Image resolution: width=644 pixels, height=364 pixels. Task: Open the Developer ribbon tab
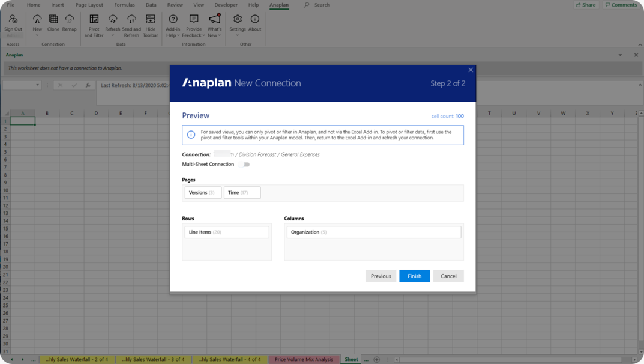point(226,5)
